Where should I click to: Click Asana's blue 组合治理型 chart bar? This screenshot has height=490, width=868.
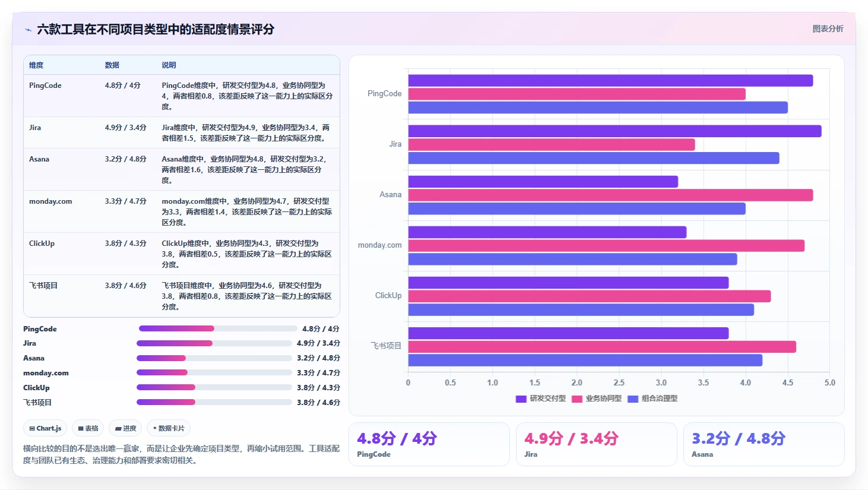click(x=576, y=208)
